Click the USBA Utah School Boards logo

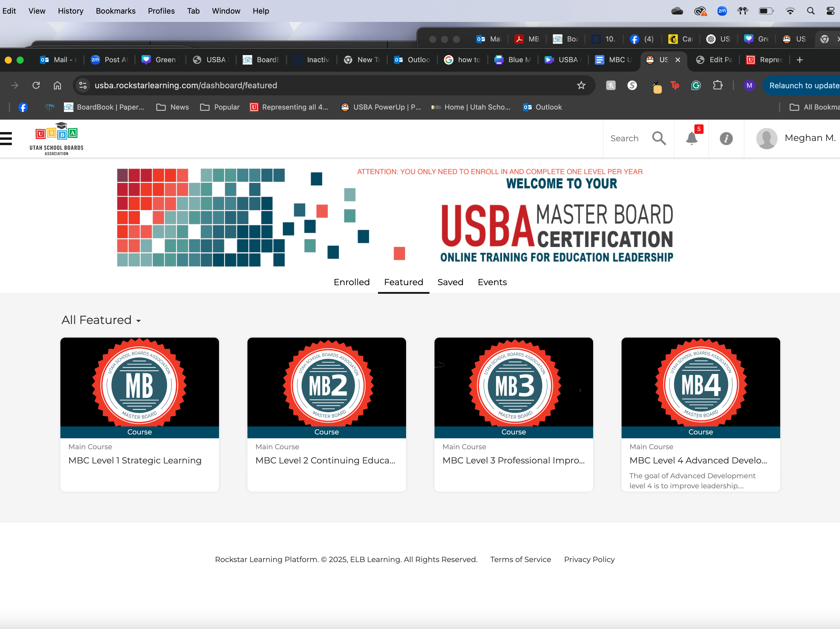[57, 139]
